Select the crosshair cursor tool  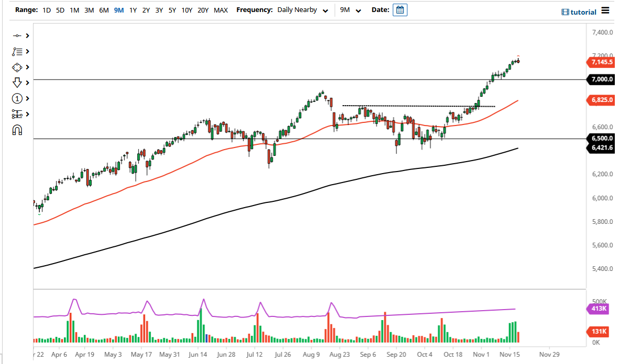coord(17,36)
